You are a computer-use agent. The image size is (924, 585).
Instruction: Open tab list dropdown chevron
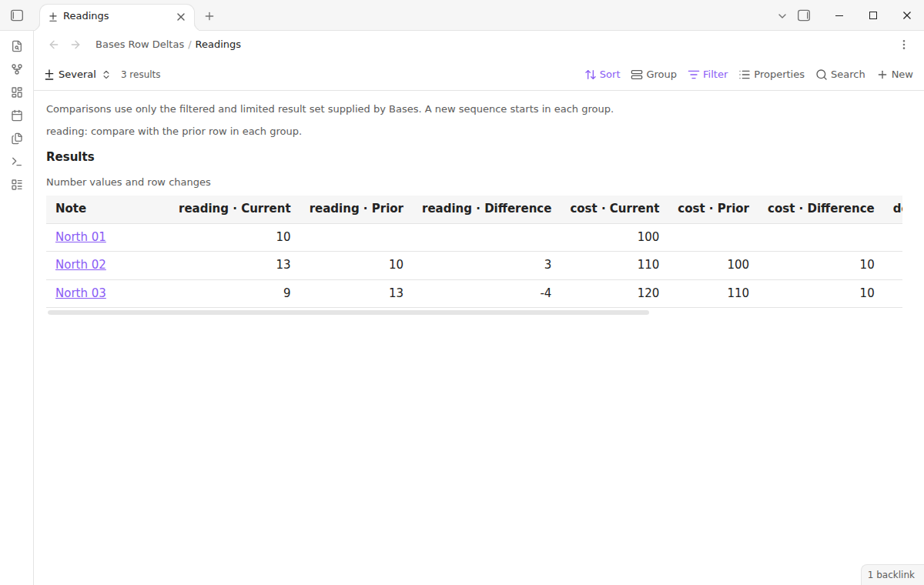782,15
